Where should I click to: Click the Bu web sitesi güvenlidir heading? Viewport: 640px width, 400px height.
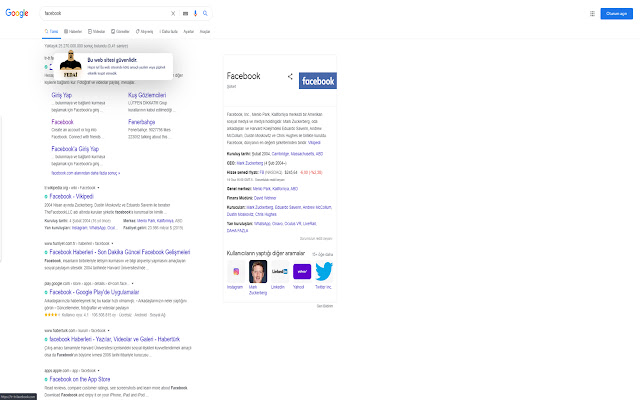[112, 60]
